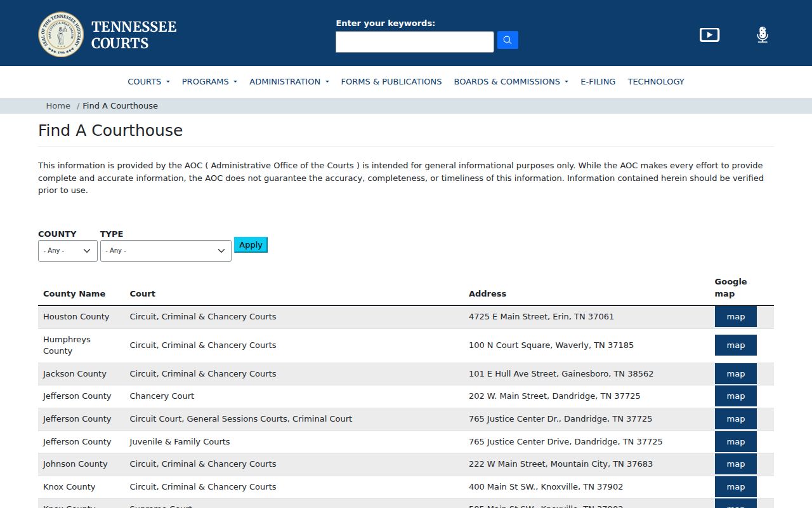Click the Tennessee Courts title text
Screen dimensions: 812x508
click(134, 35)
